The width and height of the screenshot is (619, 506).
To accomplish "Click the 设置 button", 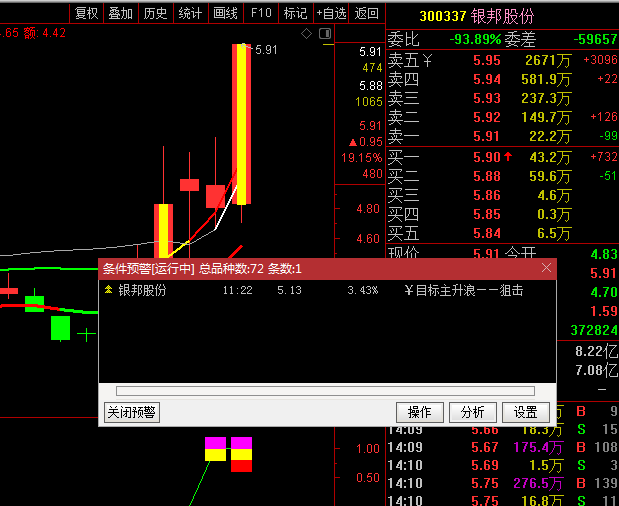I will coord(525,412).
